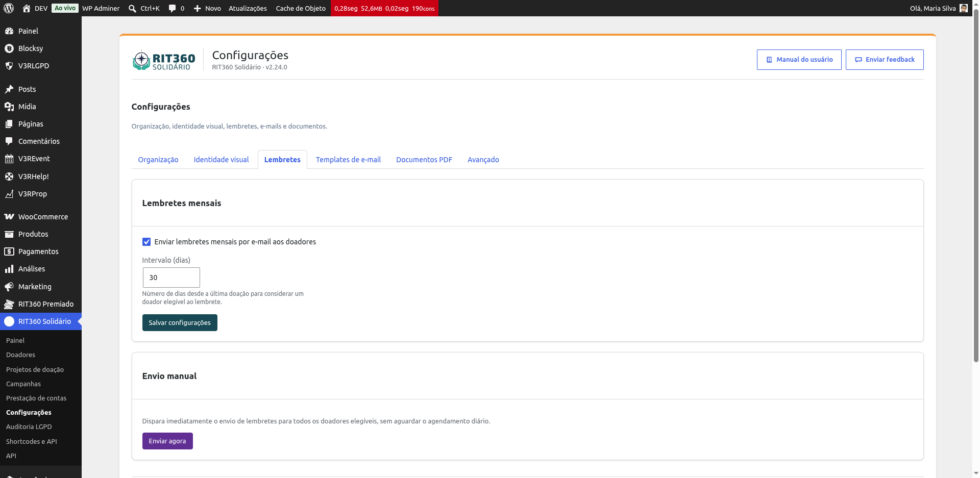Open the API submenu item

pos(11,456)
